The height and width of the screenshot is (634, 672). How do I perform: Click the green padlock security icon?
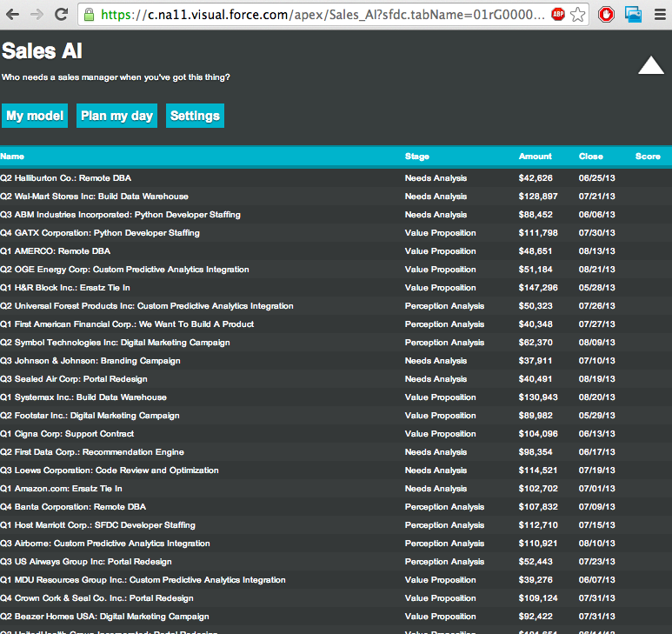point(90,15)
